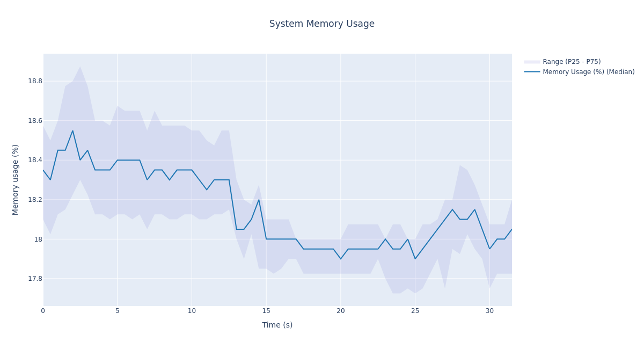
Task: Click the median line dip at 20 seconds
Action: point(340,259)
